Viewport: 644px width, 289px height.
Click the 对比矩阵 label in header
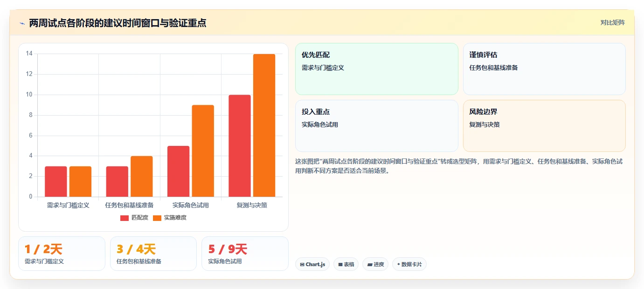coord(612,22)
